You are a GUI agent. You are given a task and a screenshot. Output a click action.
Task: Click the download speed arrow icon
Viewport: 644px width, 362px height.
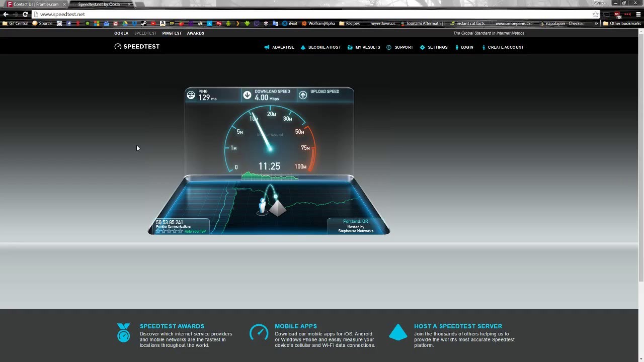pyautogui.click(x=247, y=95)
